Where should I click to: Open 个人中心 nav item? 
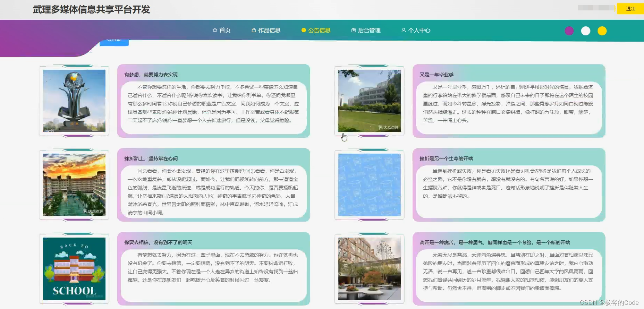(416, 30)
